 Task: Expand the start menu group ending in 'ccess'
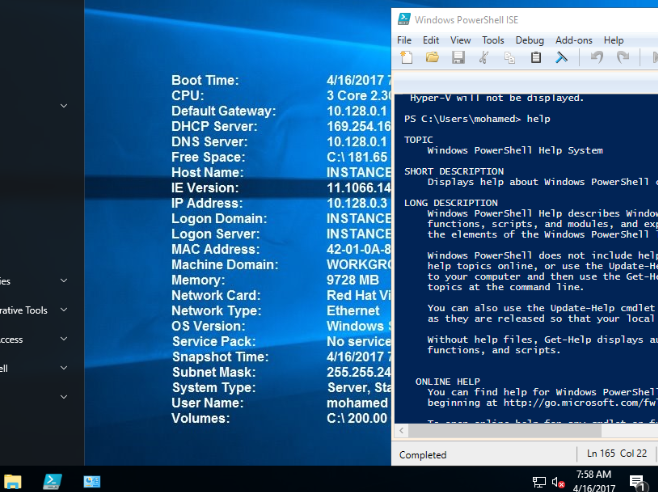pyautogui.click(x=64, y=339)
